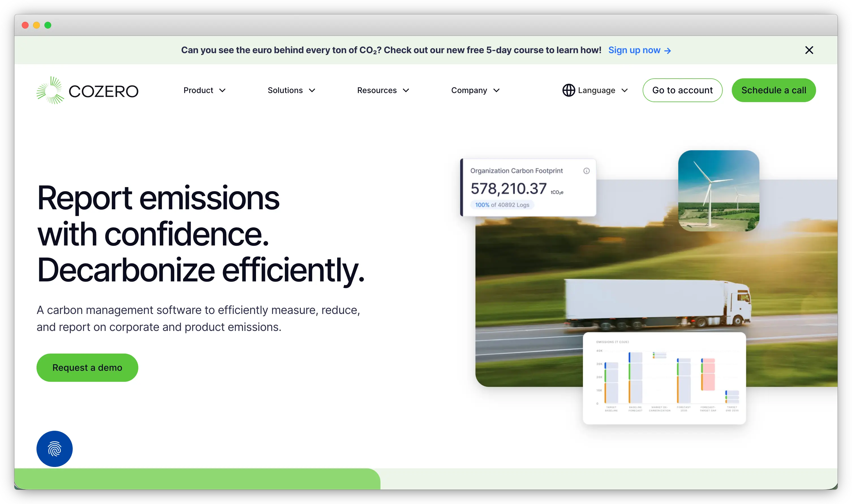Expand the Product dropdown chevron
The image size is (852, 504).
[x=222, y=90]
